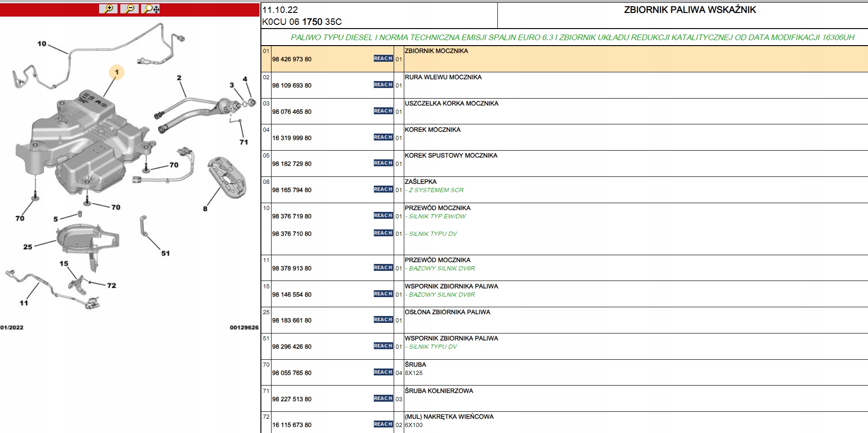Click callout 11 for the lower hose
The height and width of the screenshot is (433, 868).
24,303
